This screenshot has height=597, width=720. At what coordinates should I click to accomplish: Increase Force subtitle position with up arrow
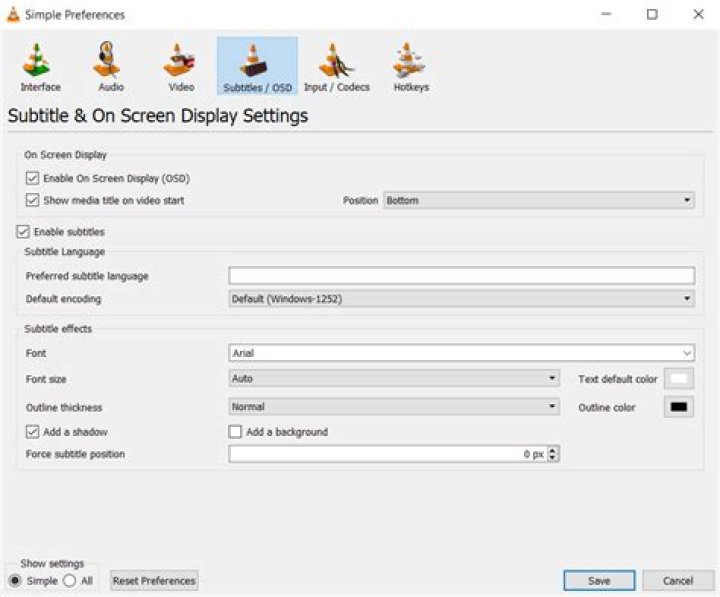coord(553,450)
